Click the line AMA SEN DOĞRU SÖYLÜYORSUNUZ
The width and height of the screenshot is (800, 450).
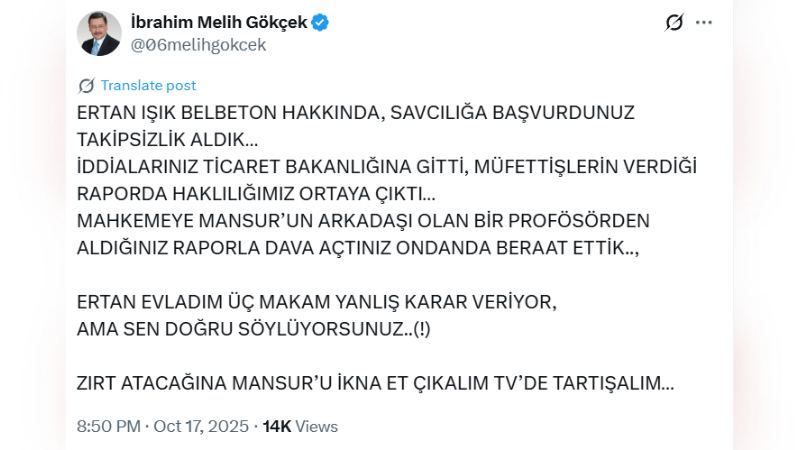pyautogui.click(x=257, y=329)
